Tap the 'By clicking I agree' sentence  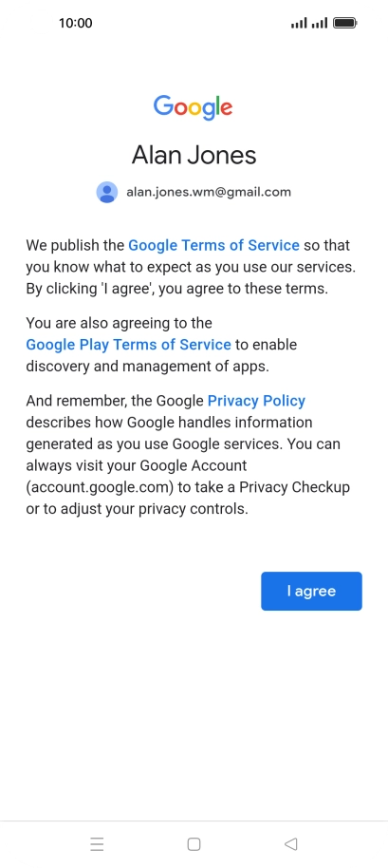(x=176, y=289)
